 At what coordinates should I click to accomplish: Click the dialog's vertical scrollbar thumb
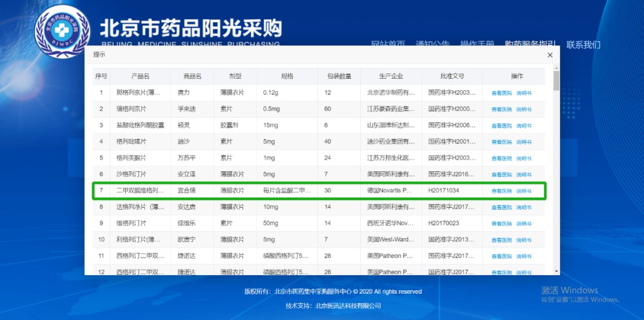pos(556,81)
